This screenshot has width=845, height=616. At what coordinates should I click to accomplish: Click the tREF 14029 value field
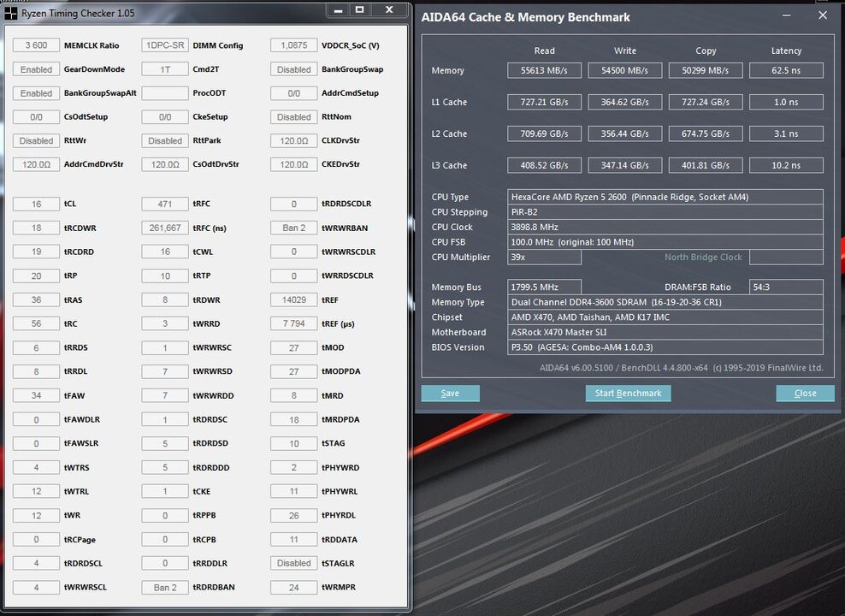coord(293,299)
